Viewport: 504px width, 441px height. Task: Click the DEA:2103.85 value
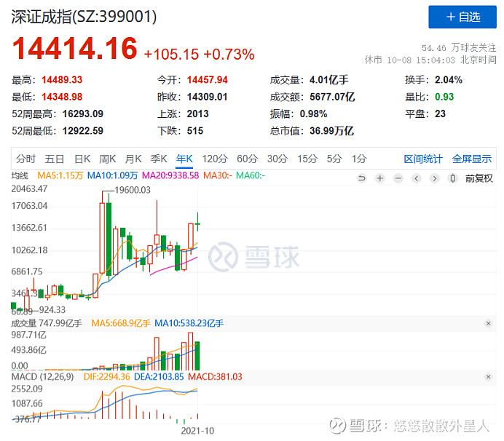(159, 377)
